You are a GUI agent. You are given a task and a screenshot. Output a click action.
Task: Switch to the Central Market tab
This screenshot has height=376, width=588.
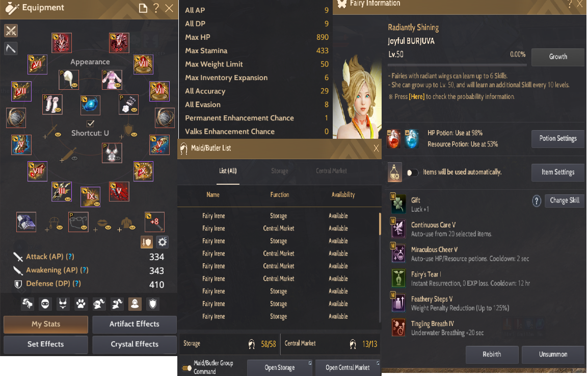click(x=331, y=171)
